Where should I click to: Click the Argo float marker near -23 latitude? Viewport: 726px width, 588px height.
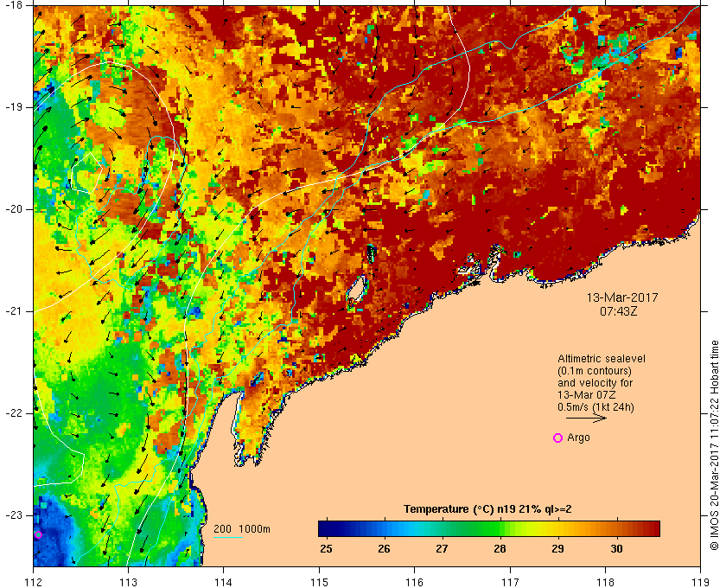click(x=38, y=535)
